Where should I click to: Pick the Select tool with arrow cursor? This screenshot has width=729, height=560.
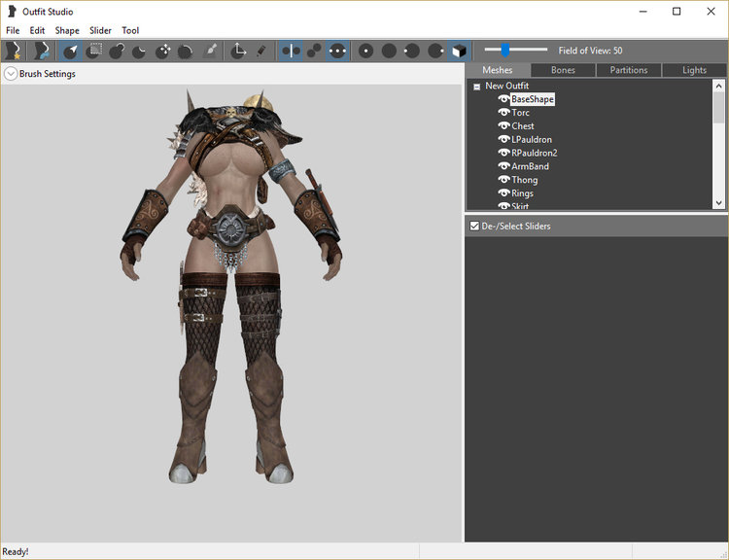[x=71, y=51]
